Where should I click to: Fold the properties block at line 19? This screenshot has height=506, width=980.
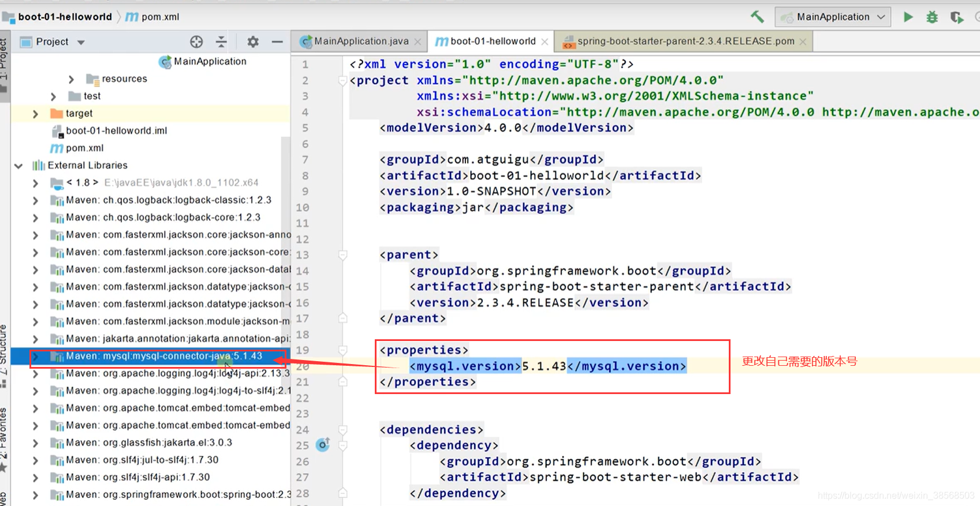tap(342, 350)
